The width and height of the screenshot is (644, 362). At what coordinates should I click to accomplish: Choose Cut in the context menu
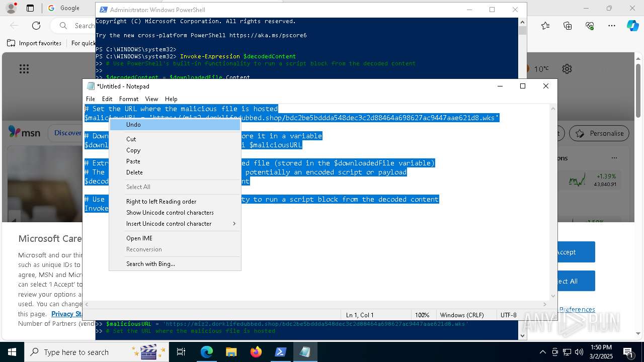tap(175, 139)
